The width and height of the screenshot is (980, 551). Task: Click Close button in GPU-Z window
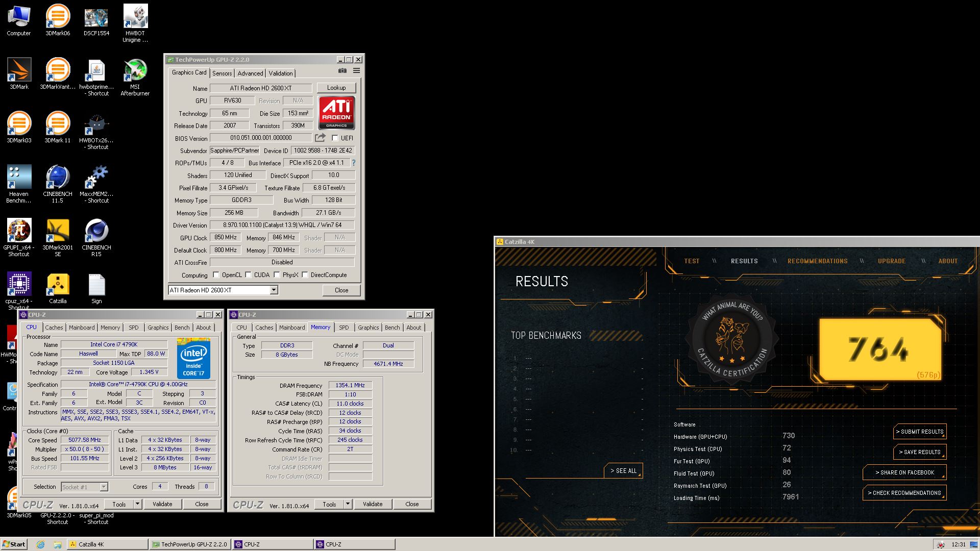tap(341, 290)
